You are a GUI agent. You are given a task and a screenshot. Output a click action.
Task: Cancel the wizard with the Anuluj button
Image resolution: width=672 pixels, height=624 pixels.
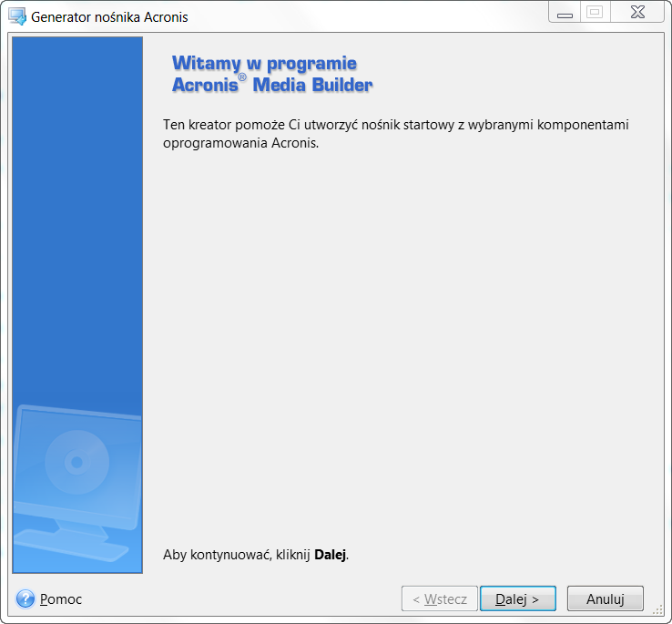606,598
